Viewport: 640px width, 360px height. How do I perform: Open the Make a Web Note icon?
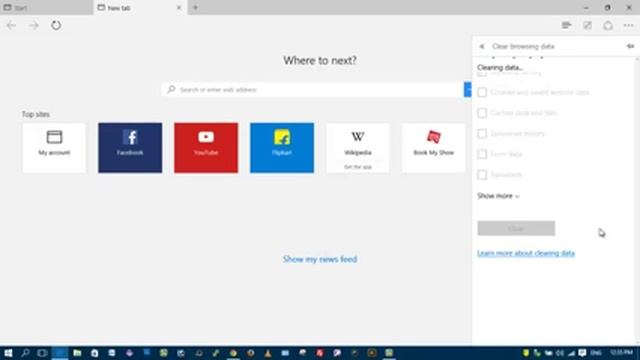click(587, 25)
